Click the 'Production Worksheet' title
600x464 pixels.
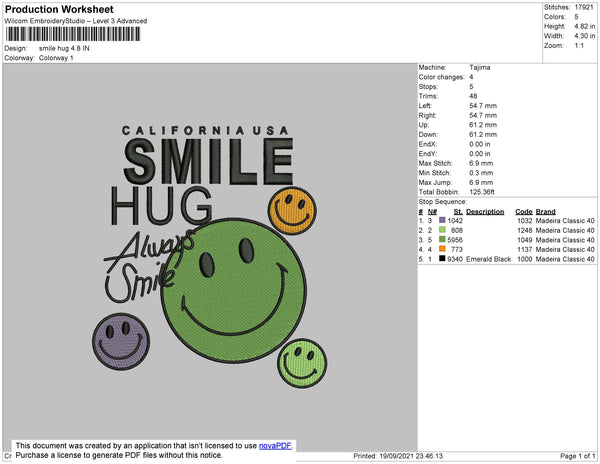click(59, 9)
